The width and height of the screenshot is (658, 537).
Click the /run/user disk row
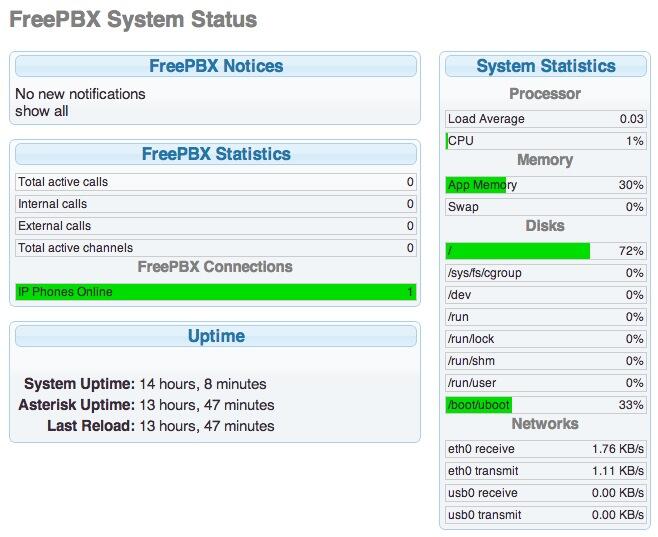click(x=546, y=383)
